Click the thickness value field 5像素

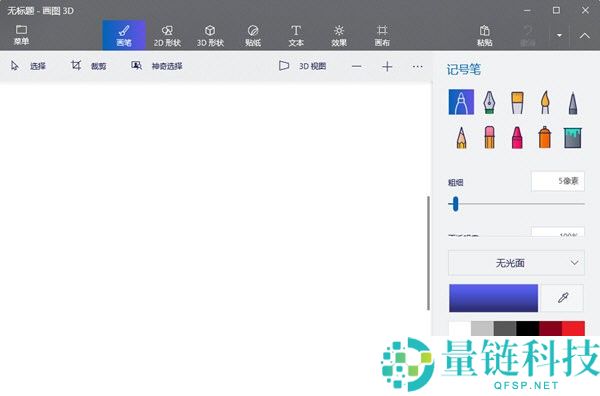[558, 181]
